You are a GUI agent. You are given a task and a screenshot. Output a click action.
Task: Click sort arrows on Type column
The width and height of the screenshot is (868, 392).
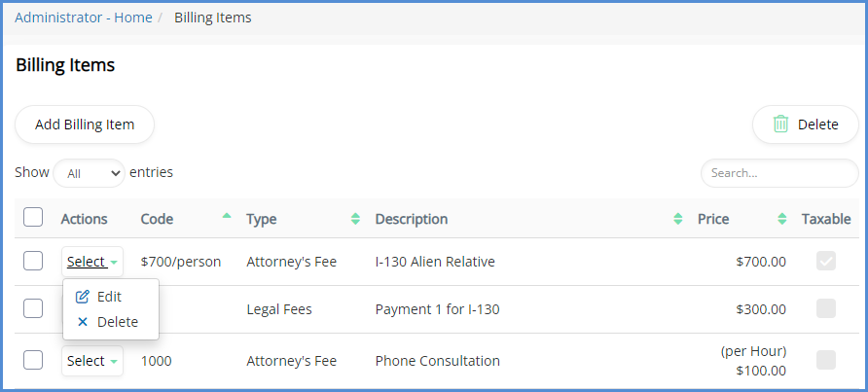tap(355, 220)
